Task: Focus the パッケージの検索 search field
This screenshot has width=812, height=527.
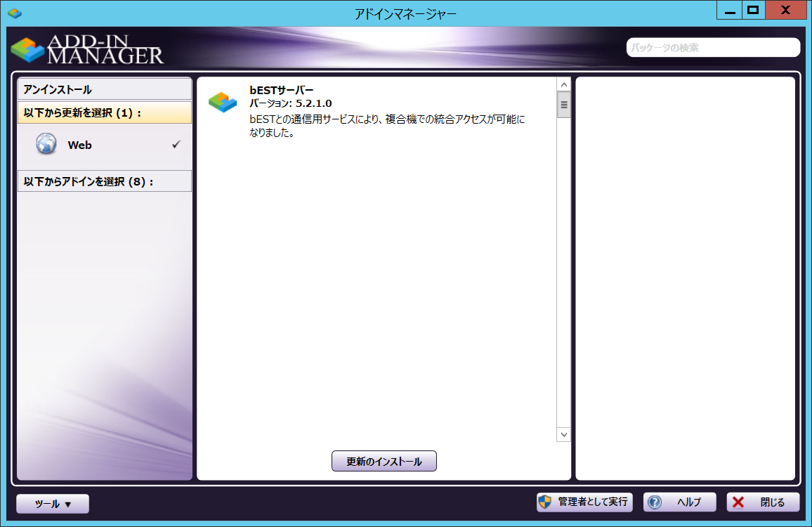Action: 713,48
